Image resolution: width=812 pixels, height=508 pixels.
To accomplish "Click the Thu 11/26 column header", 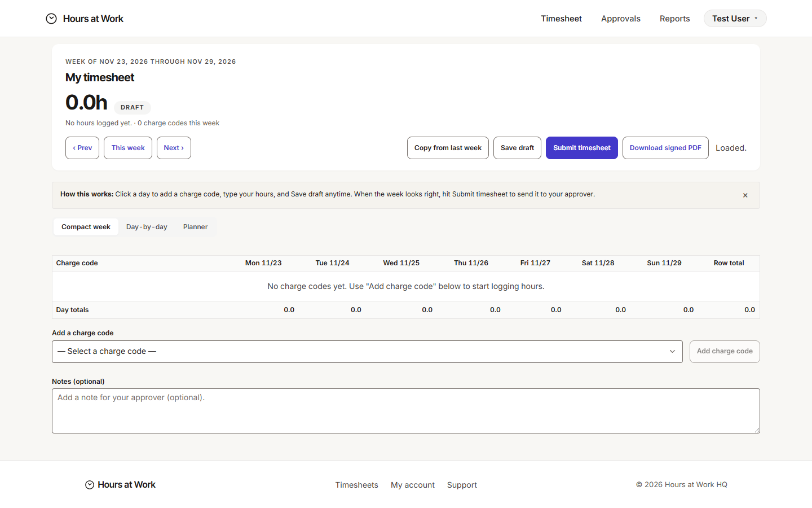I will [x=471, y=263].
